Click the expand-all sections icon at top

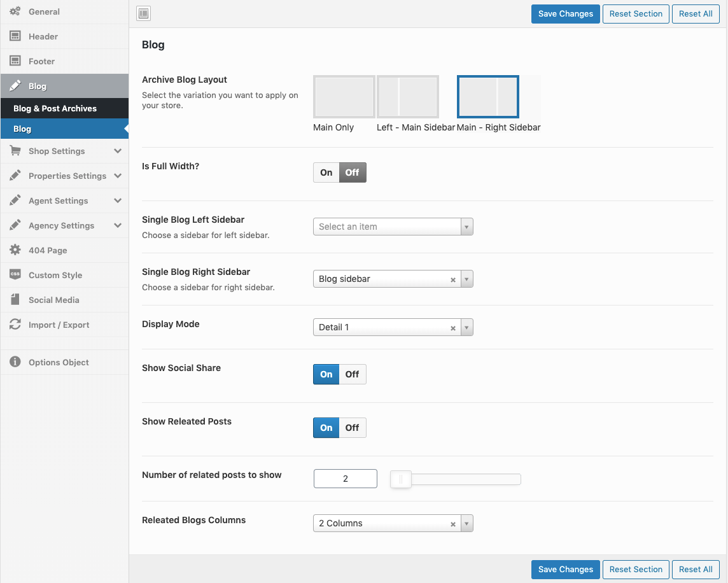tap(144, 13)
